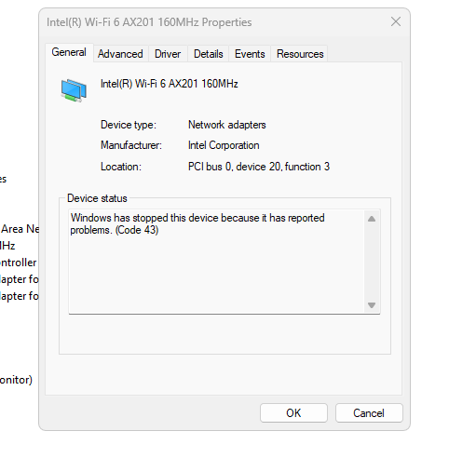Open the Driver tab
476x458 pixels.
point(168,54)
